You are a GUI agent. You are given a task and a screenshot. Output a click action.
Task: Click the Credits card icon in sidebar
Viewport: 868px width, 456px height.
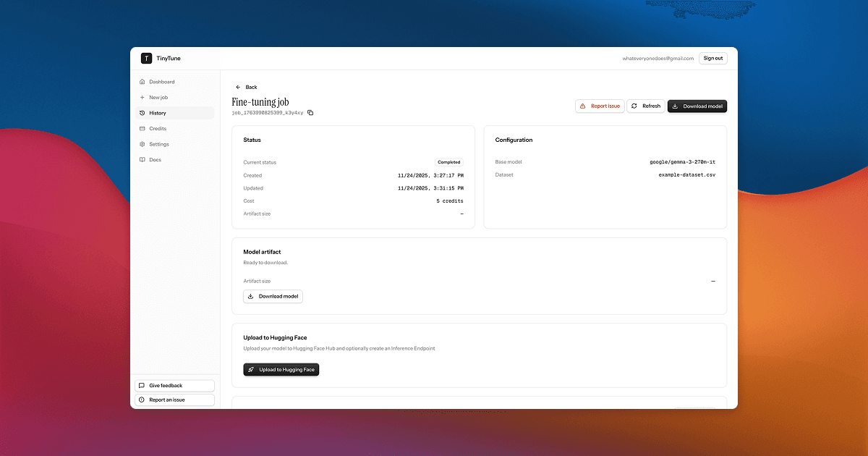point(142,129)
